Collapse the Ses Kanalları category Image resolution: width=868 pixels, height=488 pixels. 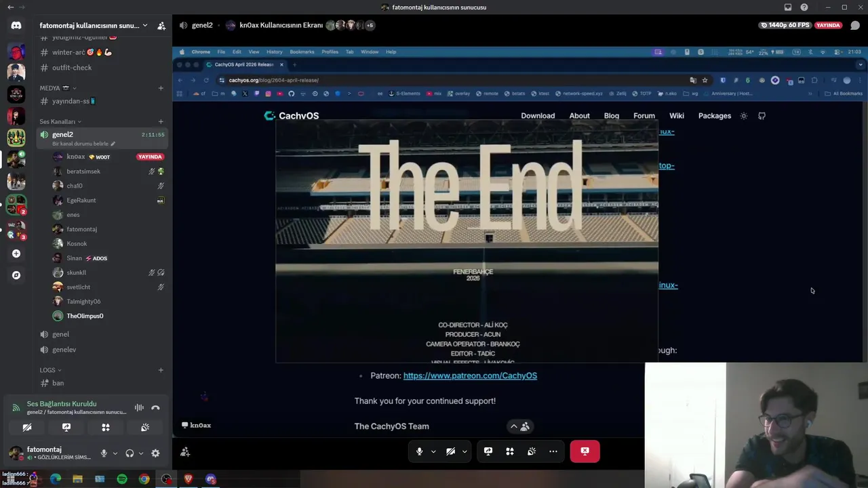click(x=60, y=122)
